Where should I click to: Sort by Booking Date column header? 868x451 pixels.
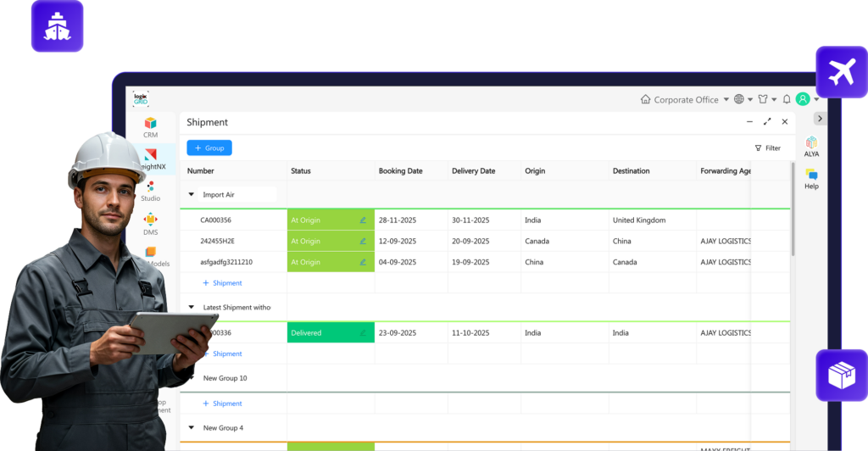coord(401,171)
